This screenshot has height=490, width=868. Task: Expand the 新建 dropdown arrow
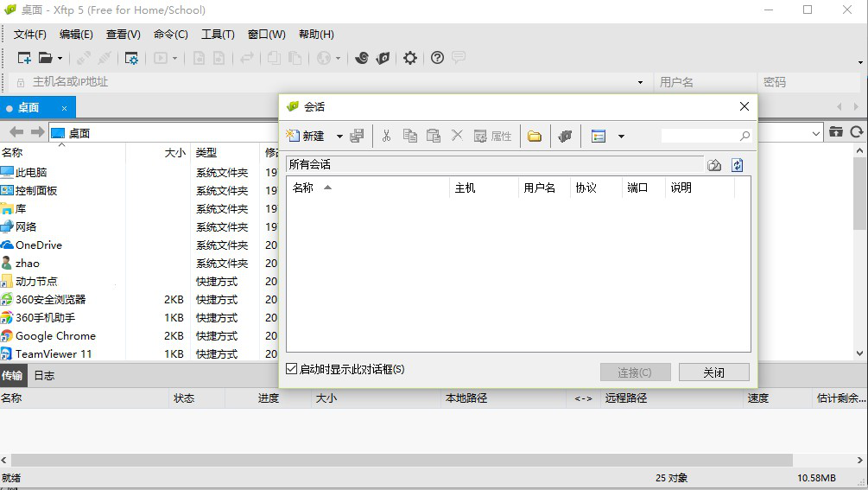(x=339, y=137)
